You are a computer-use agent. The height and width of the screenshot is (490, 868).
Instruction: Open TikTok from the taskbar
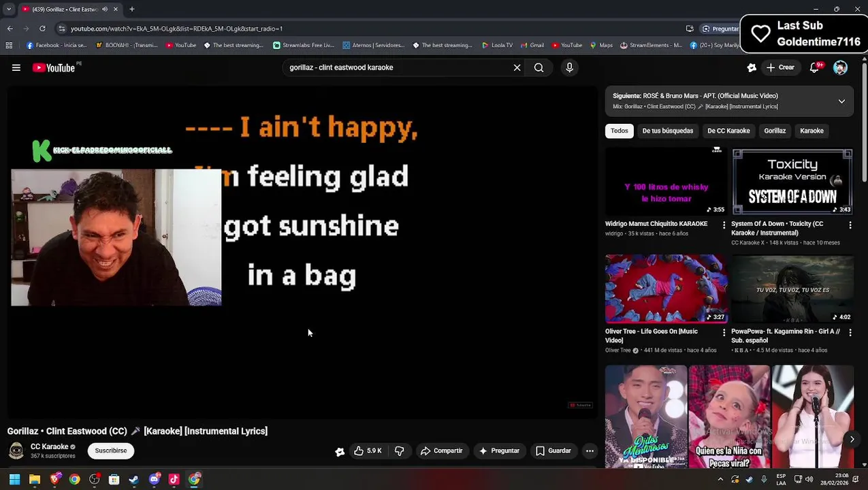tap(174, 479)
